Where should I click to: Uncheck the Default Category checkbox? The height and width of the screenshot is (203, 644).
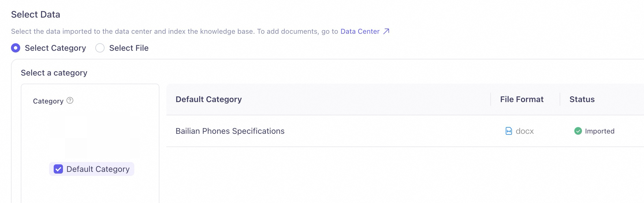(58, 169)
